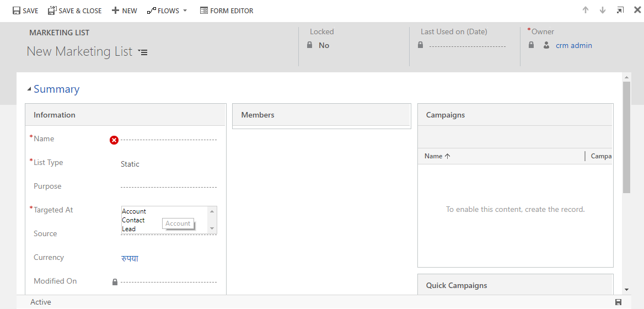Click the Save & Close icon
644x309 pixels.
(52, 10)
